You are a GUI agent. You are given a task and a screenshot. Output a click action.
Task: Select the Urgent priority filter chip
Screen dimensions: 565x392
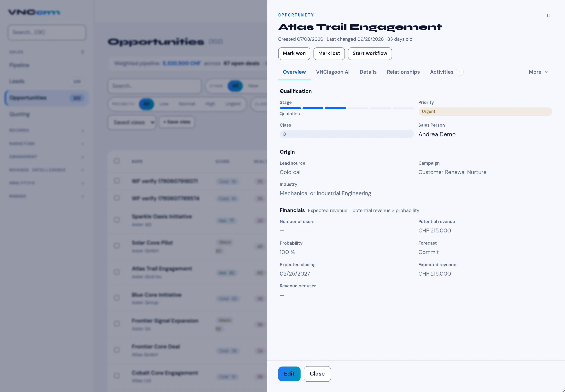click(x=233, y=104)
